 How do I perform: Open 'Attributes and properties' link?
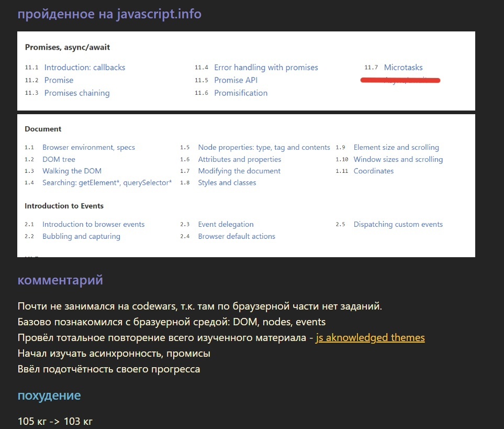[x=239, y=159]
